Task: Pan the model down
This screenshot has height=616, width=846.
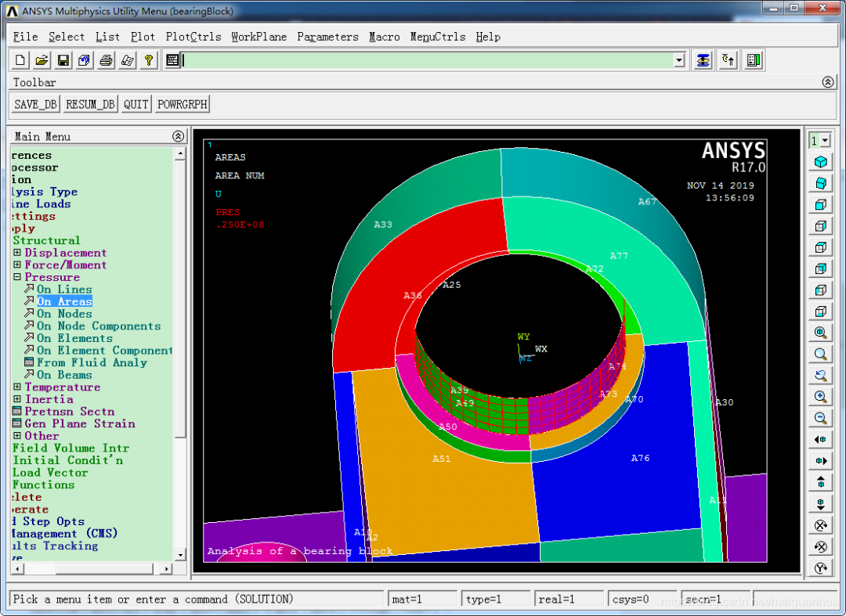Action: [x=821, y=504]
